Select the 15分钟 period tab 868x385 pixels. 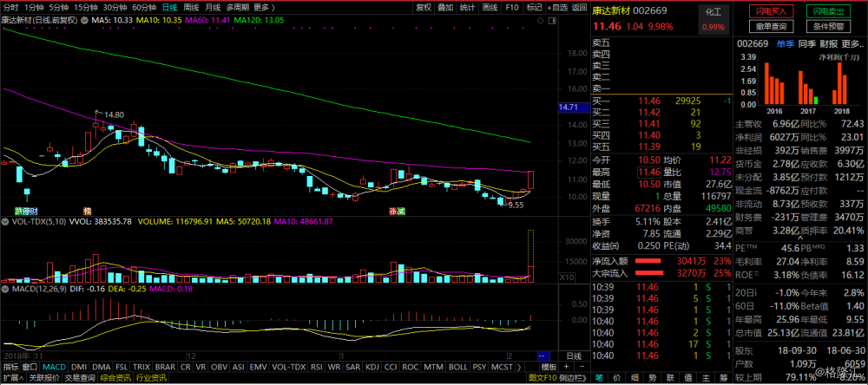(86, 7)
